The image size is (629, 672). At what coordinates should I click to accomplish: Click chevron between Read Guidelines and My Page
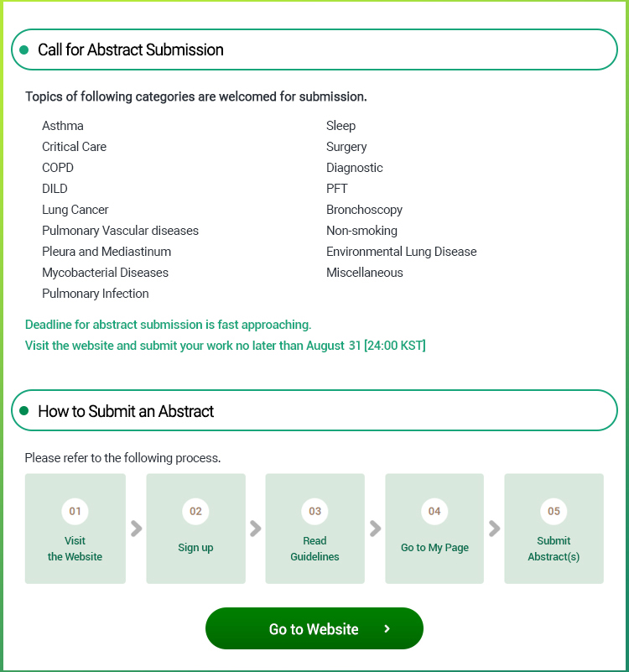pos(375,529)
